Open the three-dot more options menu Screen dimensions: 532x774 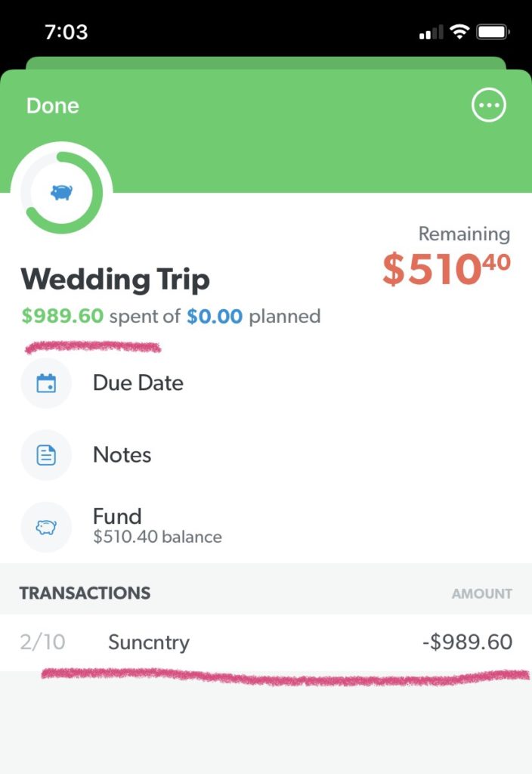[x=488, y=106]
